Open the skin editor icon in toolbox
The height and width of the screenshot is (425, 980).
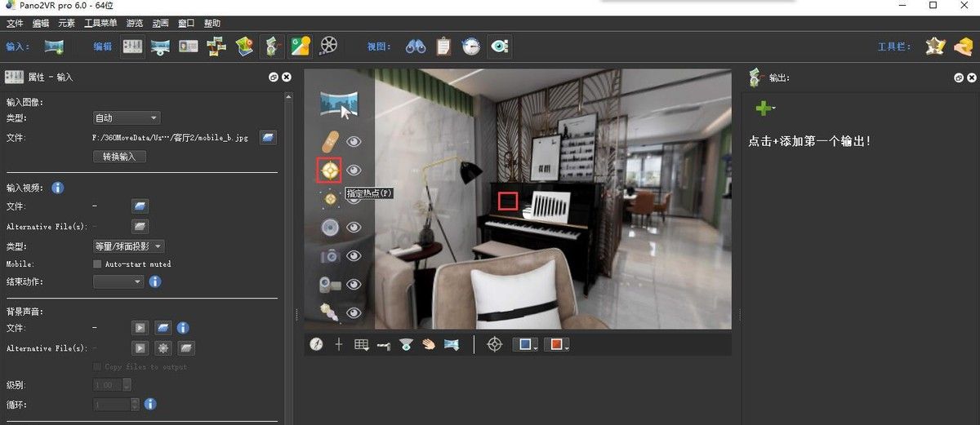tap(935, 46)
